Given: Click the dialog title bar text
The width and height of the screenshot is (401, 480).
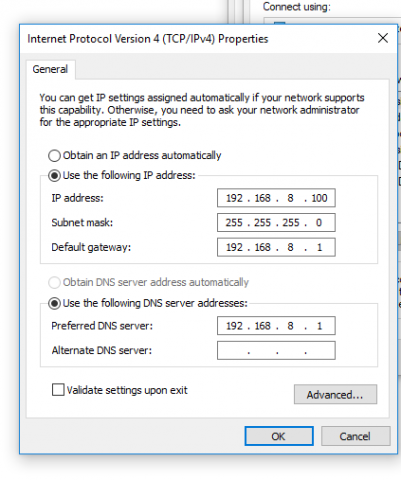Looking at the screenshot, I should 148,39.
